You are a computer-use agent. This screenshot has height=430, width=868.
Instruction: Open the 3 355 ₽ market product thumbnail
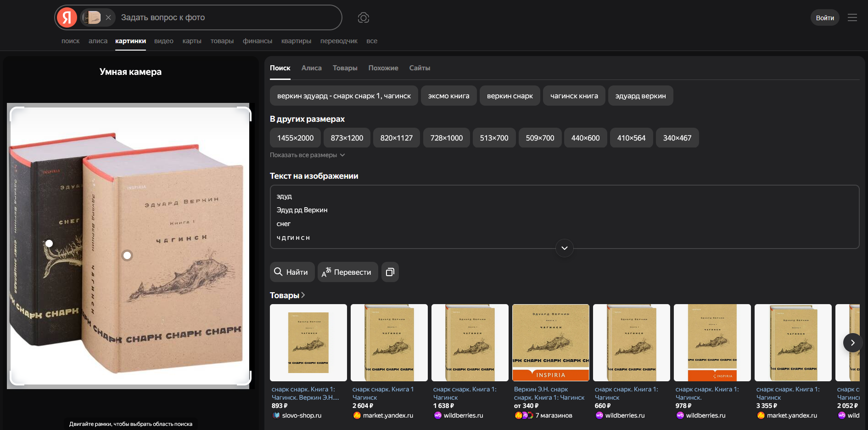click(793, 343)
